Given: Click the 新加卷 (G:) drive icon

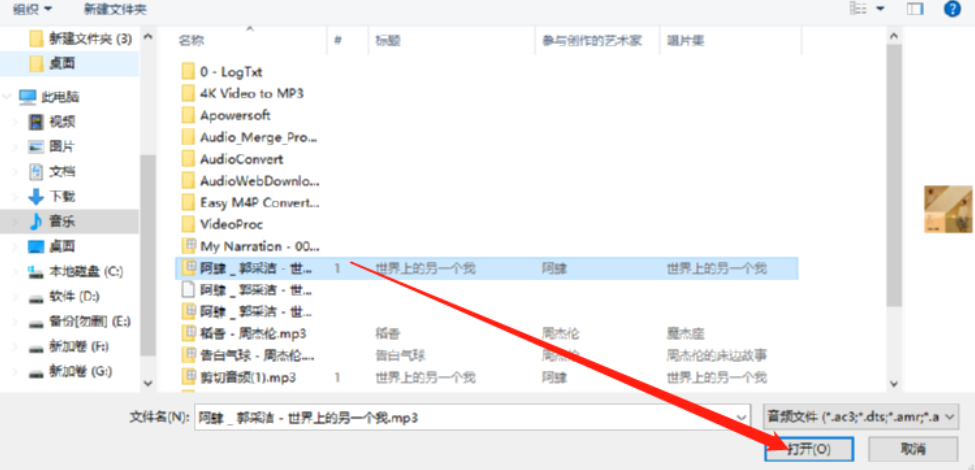Looking at the screenshot, I should (37, 372).
